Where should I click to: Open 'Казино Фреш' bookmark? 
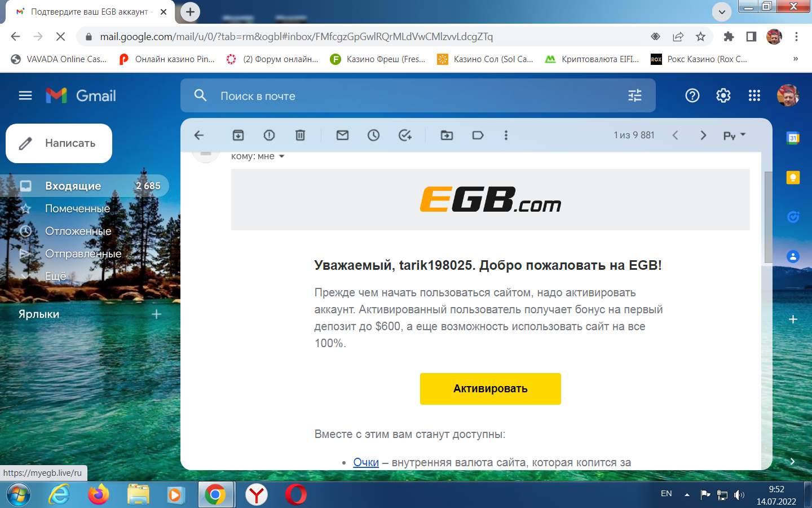tap(378, 59)
